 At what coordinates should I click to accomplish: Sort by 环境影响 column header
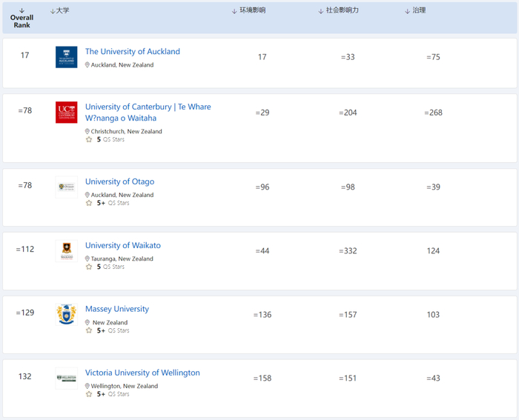tap(248, 11)
